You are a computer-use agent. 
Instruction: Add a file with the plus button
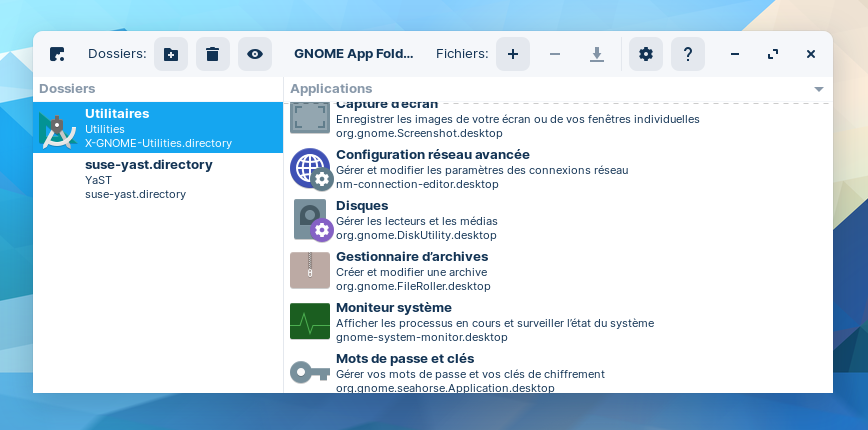coord(513,54)
